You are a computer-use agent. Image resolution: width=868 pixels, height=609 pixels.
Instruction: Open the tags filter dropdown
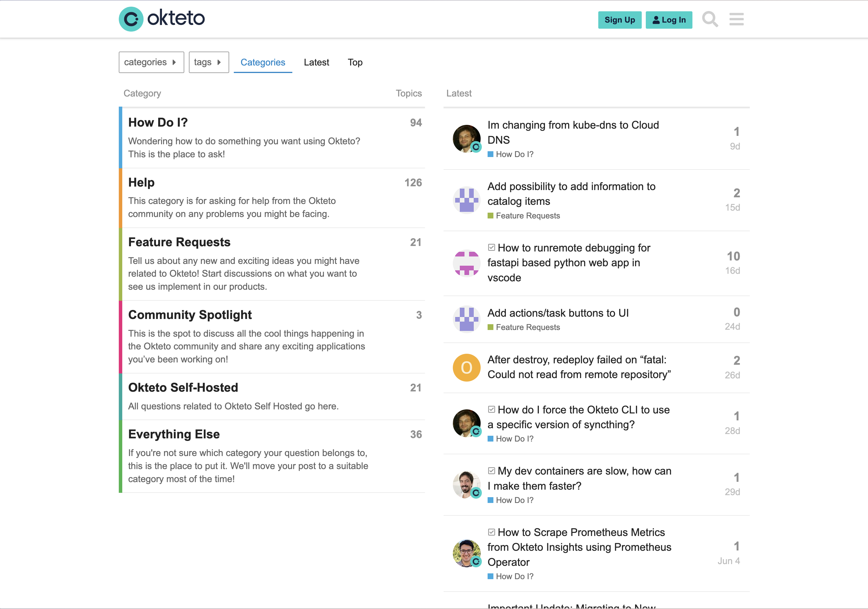[209, 62]
